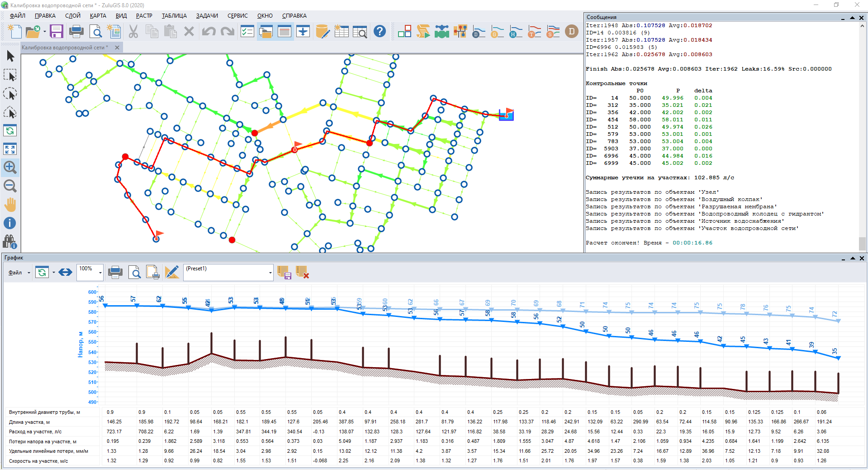Click the blue info tool in left sidebar
868x470 pixels.
click(10, 223)
